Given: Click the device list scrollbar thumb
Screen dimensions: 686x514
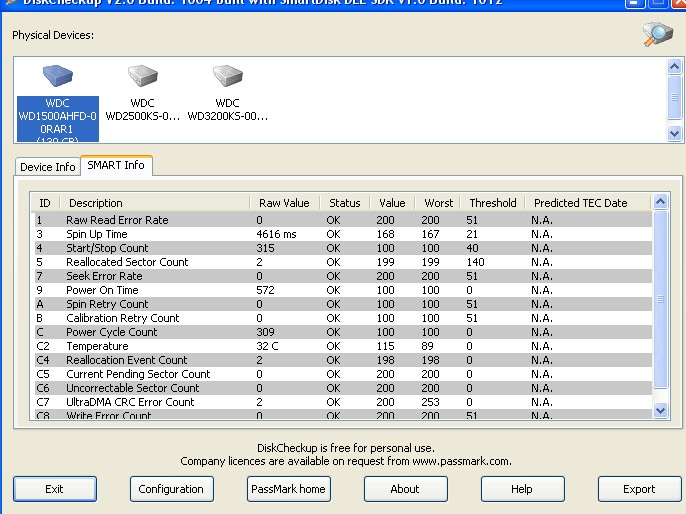Looking at the screenshot, I should tap(674, 97).
